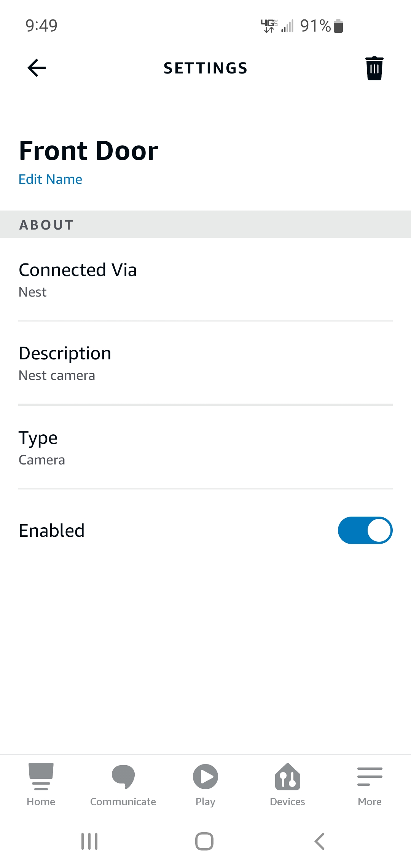Tap the 4G LTE signal indicator

[x=269, y=26]
